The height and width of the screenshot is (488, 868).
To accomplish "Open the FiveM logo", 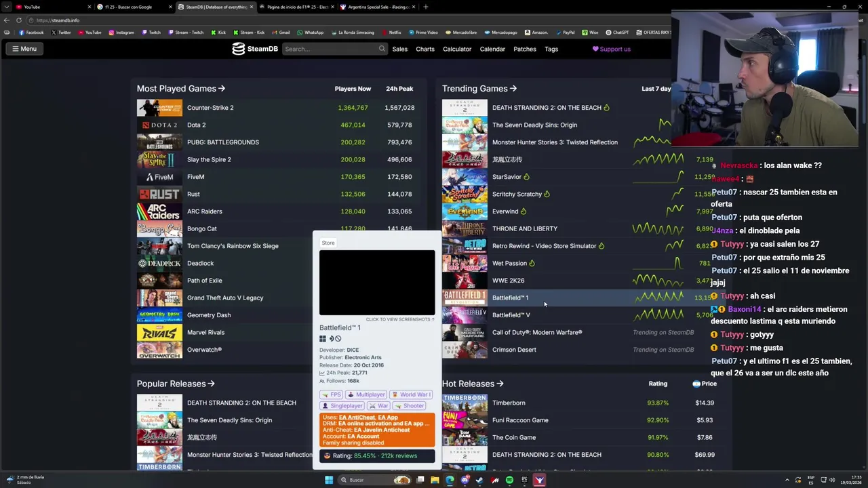I will (159, 177).
